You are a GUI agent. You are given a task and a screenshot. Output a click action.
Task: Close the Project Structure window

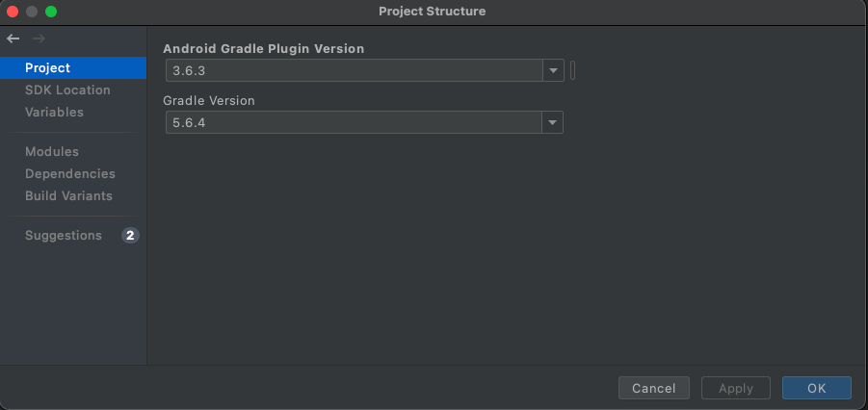point(13,12)
